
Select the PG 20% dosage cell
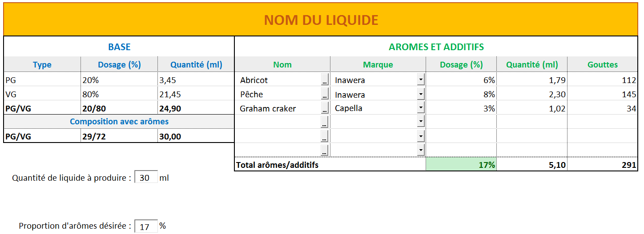119,80
